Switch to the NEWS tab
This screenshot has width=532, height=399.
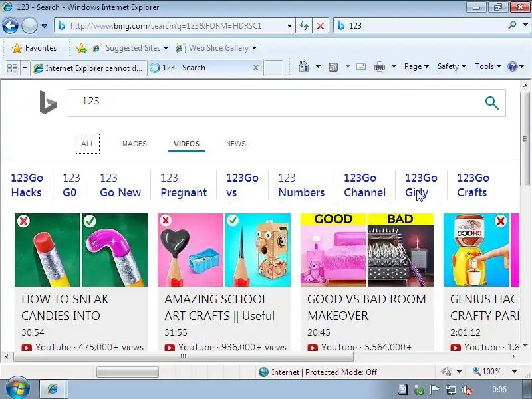[x=236, y=144]
